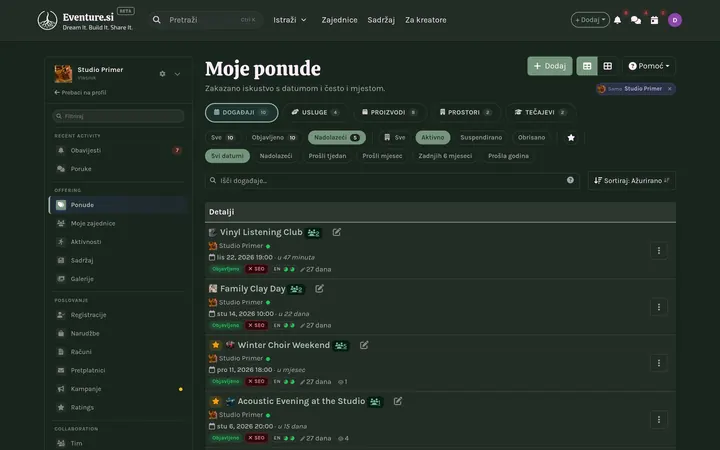The width and height of the screenshot is (720, 450).
Task: Open Winter Choir Weekend three-dot menu
Action: click(x=658, y=363)
